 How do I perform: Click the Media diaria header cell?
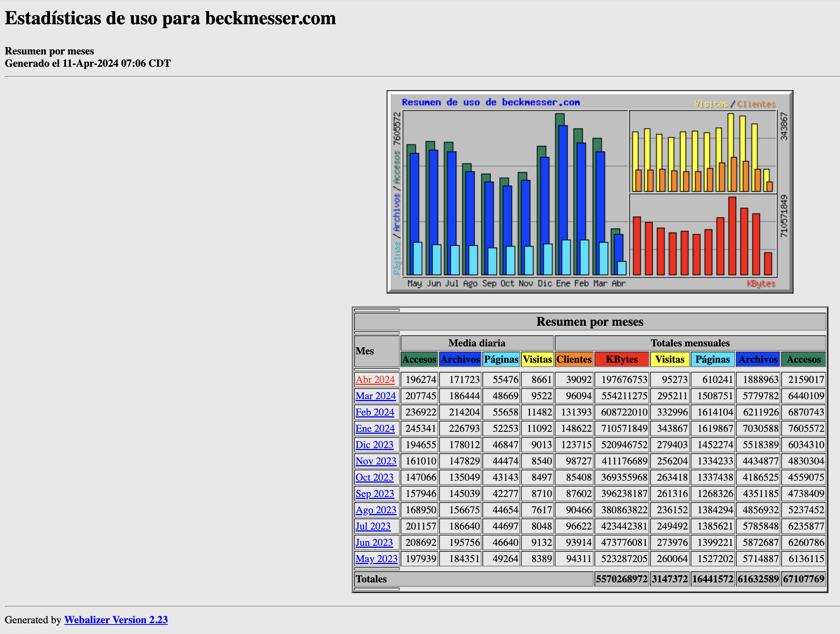477,343
